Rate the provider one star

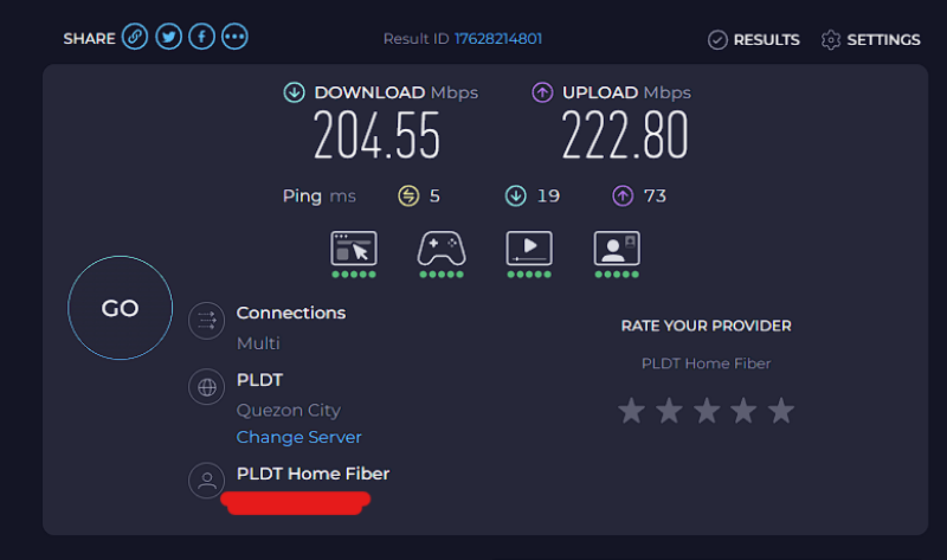(632, 411)
